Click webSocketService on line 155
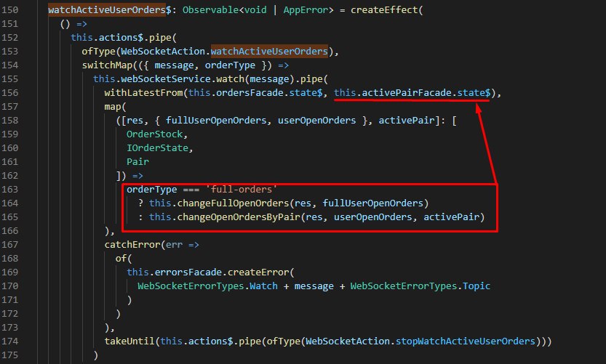The height and width of the screenshot is (364, 606). point(166,79)
